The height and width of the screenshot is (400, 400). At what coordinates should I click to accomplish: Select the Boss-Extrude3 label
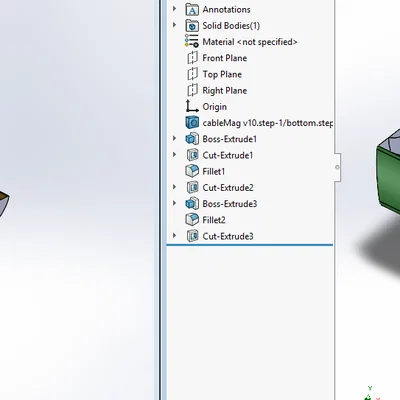pos(230,204)
